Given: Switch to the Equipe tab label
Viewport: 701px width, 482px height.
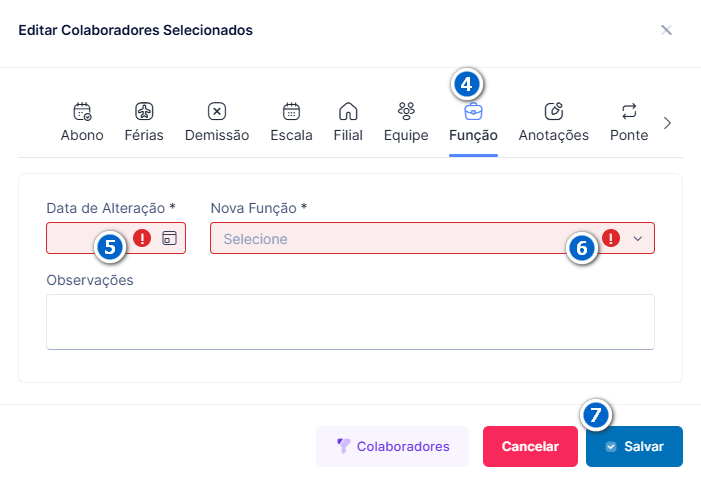Looking at the screenshot, I should [x=406, y=135].
